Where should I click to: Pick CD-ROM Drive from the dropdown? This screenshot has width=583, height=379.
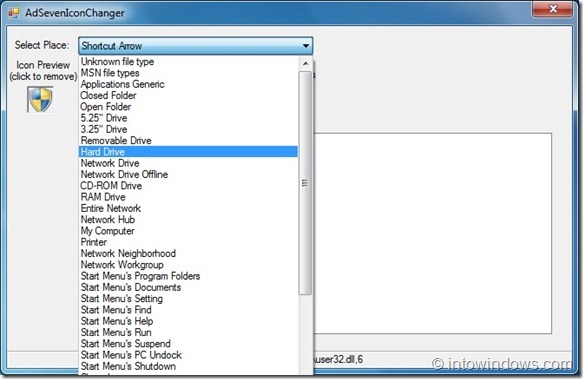coord(189,186)
